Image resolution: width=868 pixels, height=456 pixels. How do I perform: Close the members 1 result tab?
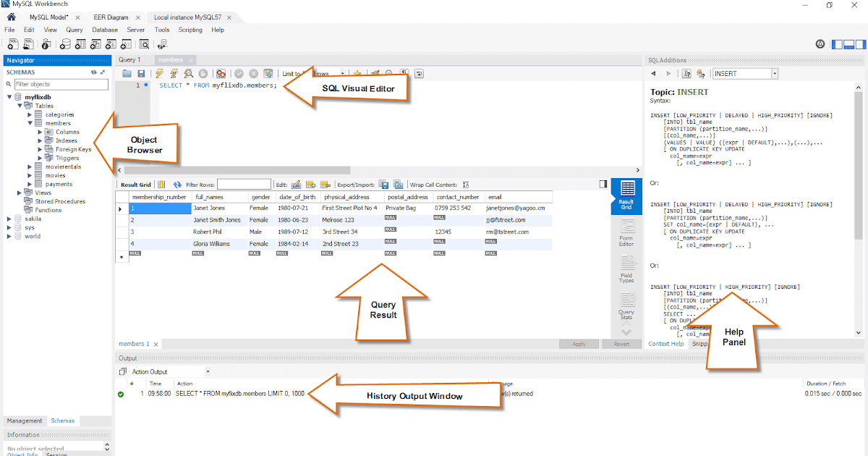coord(156,344)
